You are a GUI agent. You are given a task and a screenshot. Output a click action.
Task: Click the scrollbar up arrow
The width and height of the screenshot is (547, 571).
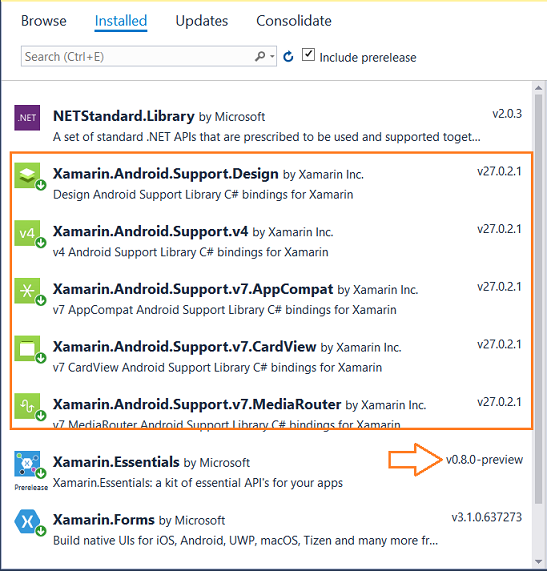[539, 88]
